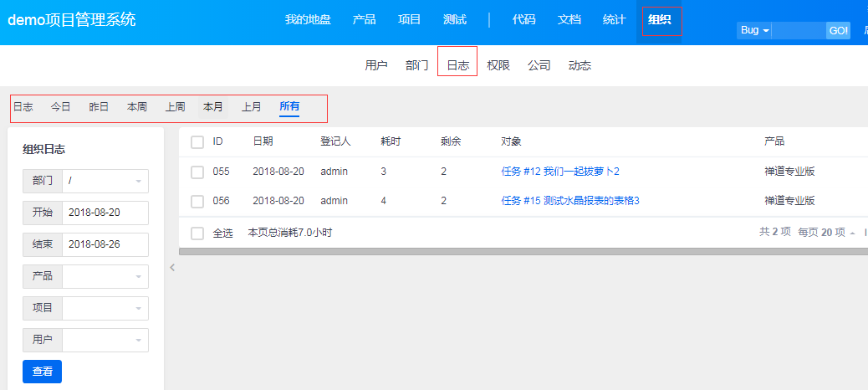Screen dimensions: 868x390
Task: Click the GO! search button
Action: (839, 30)
